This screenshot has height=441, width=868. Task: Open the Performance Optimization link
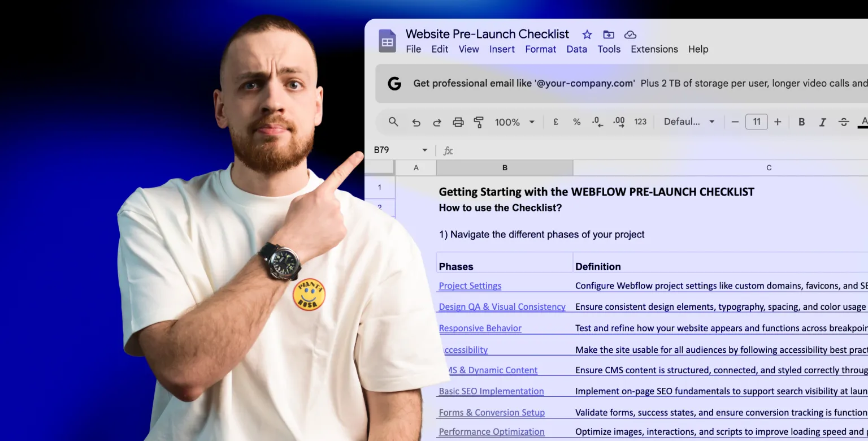(x=492, y=431)
